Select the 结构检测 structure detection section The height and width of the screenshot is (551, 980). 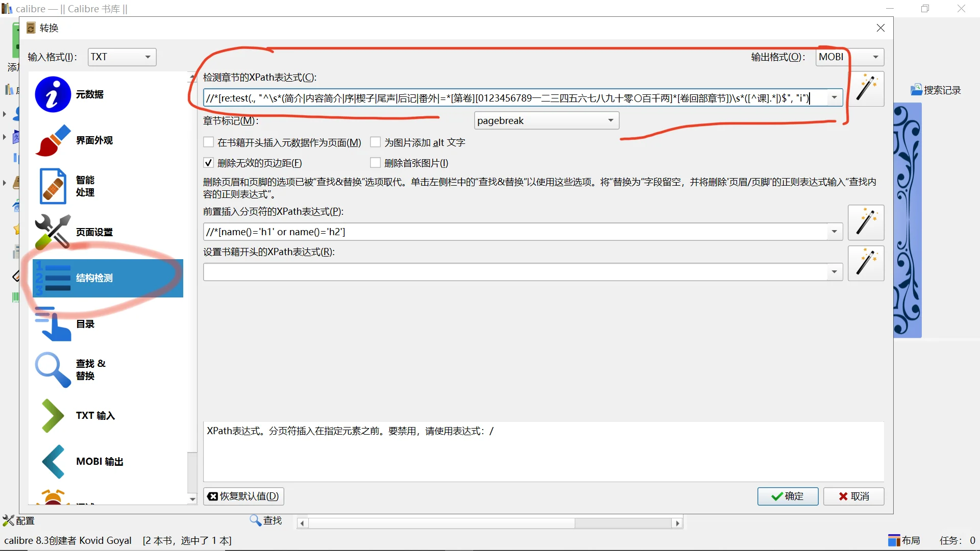108,278
